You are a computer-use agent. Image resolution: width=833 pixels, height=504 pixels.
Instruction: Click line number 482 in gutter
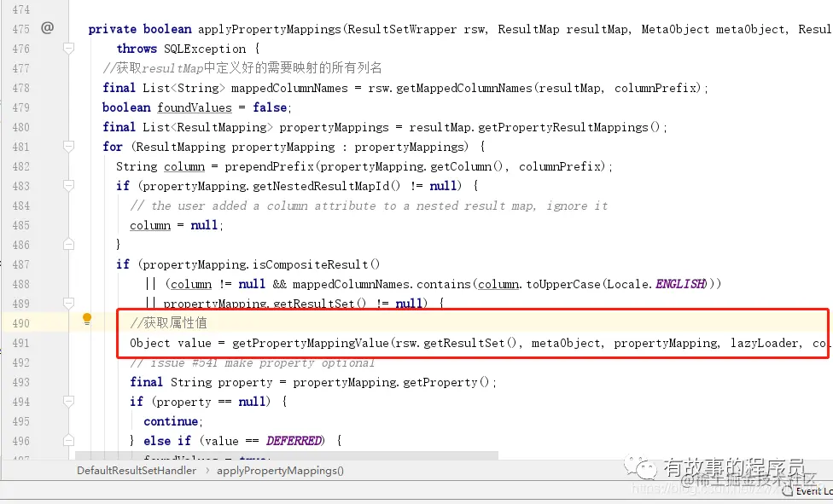(20, 166)
